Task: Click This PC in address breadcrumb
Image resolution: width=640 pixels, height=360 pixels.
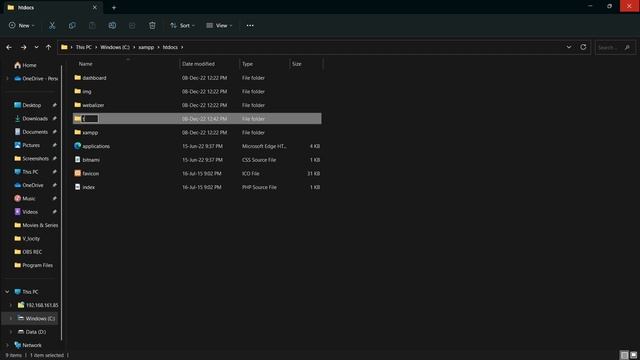Action: pyautogui.click(x=84, y=47)
